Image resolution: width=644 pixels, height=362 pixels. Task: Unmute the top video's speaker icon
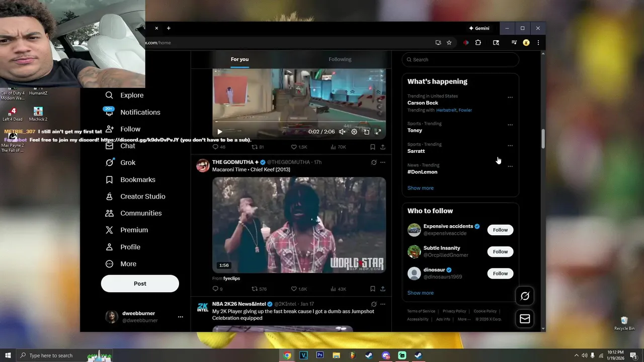pyautogui.click(x=342, y=132)
